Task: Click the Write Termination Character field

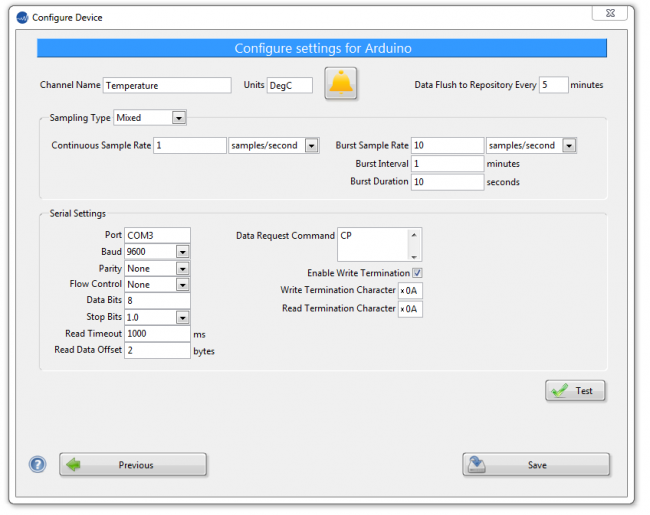Action: (x=410, y=291)
